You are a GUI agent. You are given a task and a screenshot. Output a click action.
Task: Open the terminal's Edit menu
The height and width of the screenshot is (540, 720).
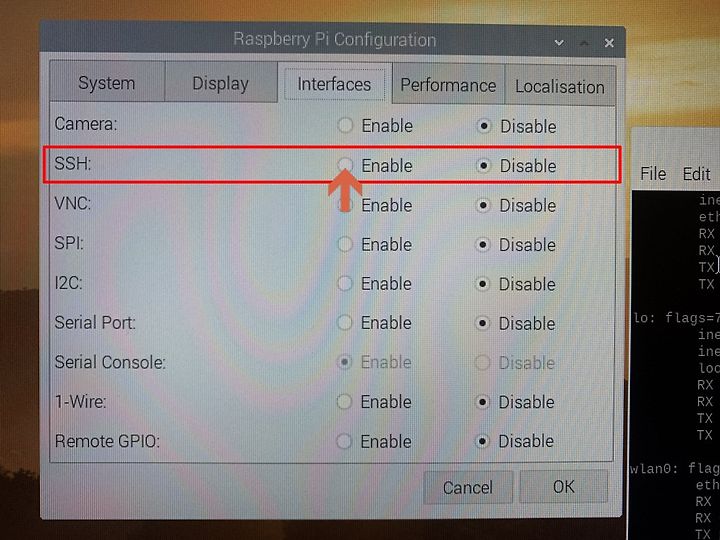pyautogui.click(x=697, y=174)
